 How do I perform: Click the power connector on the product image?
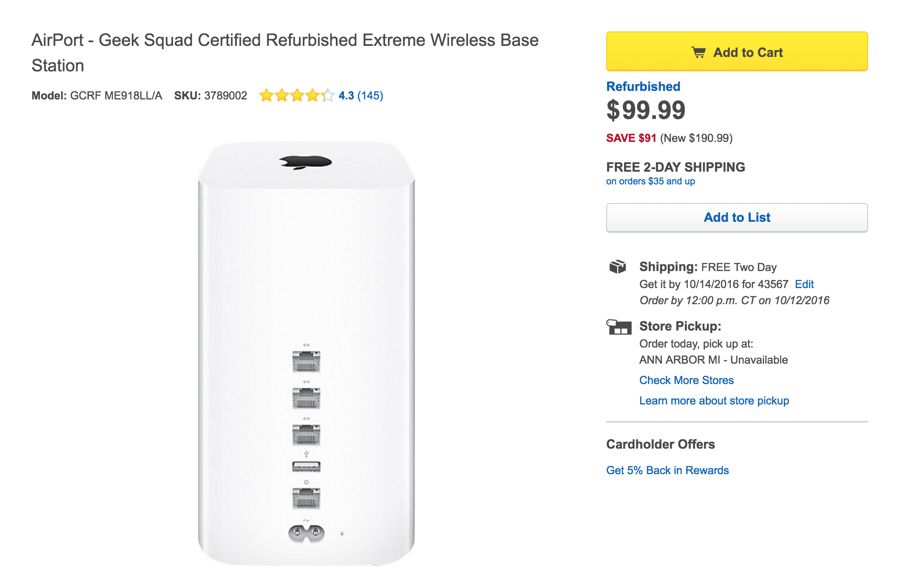[x=306, y=533]
